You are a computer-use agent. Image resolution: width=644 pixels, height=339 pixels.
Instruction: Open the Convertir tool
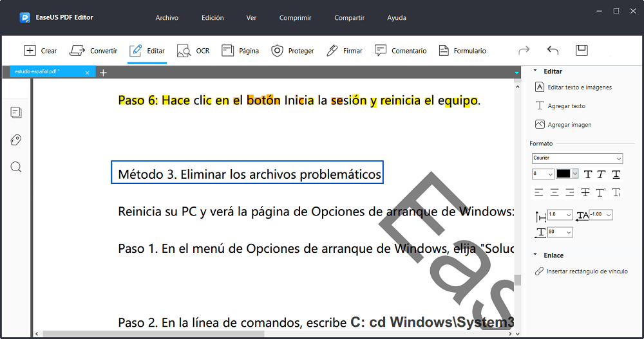[x=93, y=51]
